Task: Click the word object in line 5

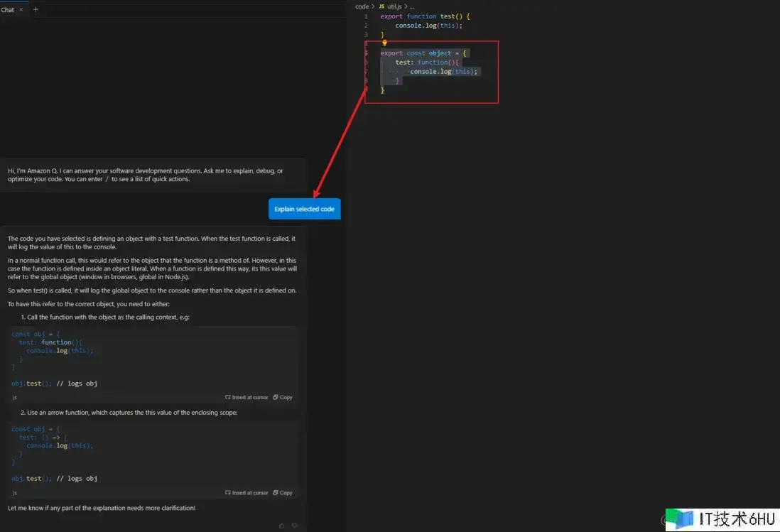Action: coord(440,53)
